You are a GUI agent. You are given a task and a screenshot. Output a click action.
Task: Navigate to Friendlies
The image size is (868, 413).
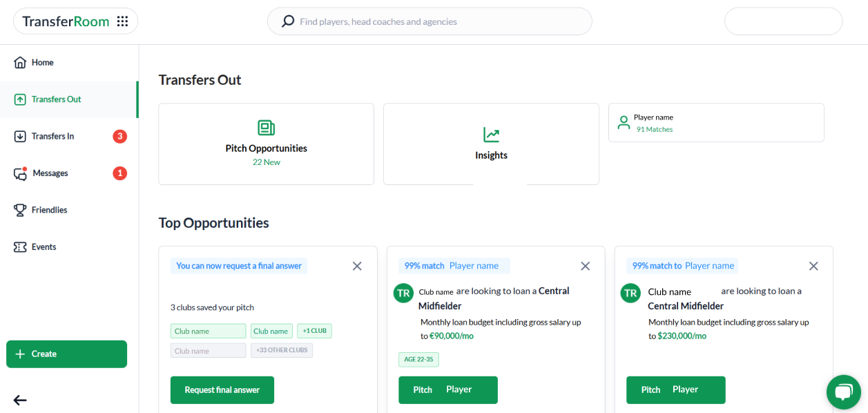coord(49,210)
